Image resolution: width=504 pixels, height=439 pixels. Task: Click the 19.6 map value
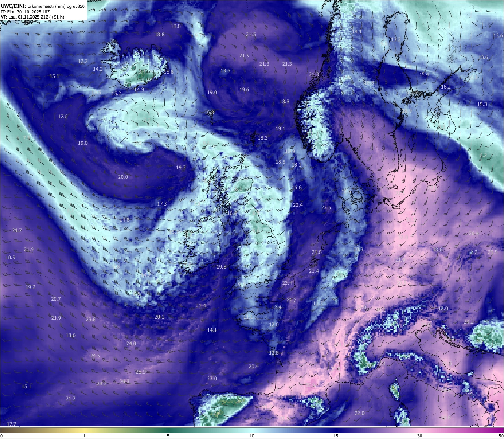[x=244, y=89]
